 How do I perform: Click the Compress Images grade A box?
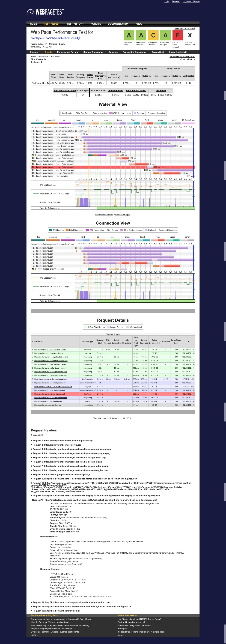[165, 35]
